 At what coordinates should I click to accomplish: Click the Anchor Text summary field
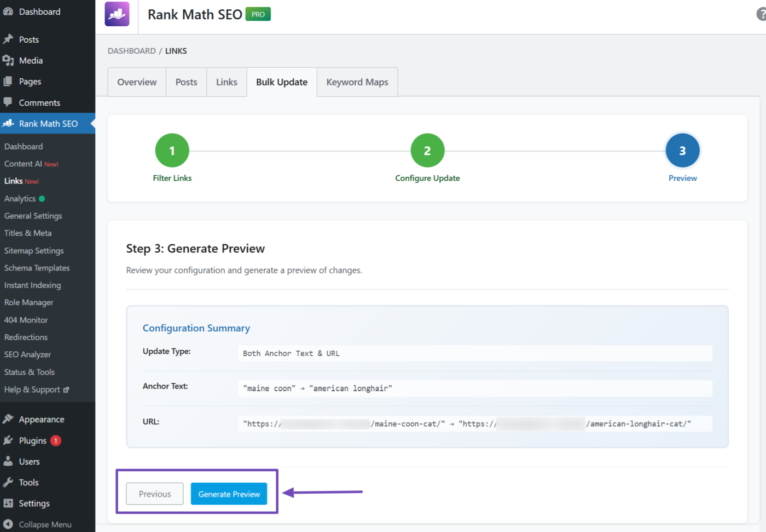[x=474, y=388]
